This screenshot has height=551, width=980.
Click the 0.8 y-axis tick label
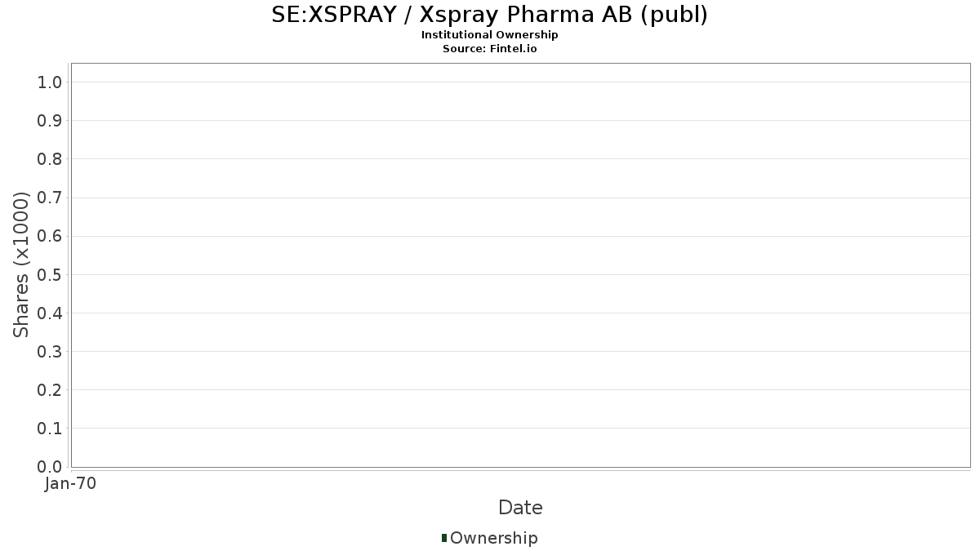pyautogui.click(x=50, y=159)
